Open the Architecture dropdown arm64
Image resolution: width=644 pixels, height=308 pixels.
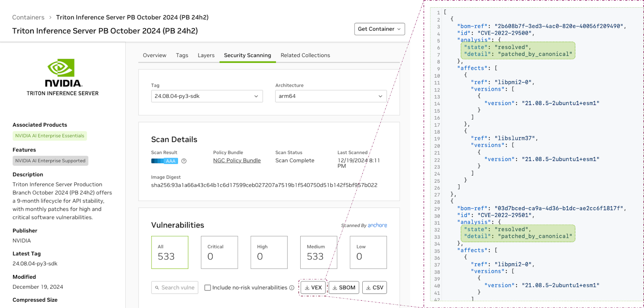point(331,96)
